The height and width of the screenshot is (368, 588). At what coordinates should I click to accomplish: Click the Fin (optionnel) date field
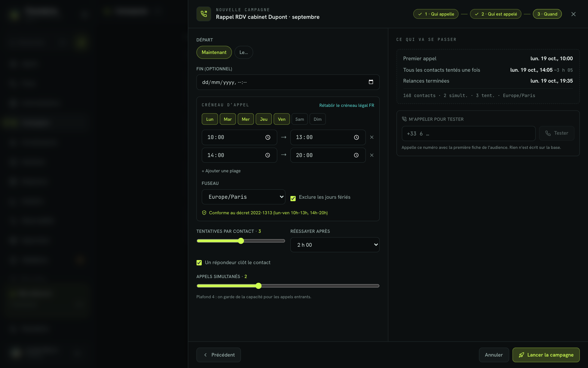[288, 82]
